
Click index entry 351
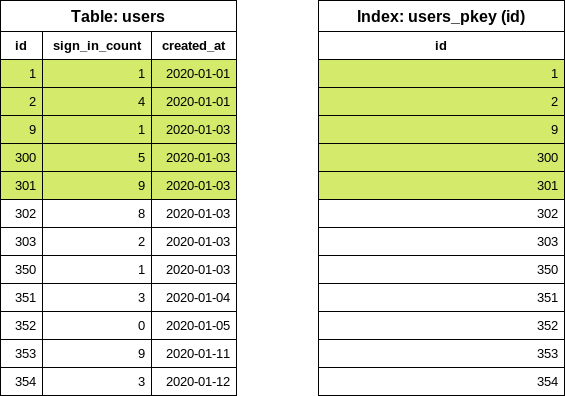tap(441, 298)
